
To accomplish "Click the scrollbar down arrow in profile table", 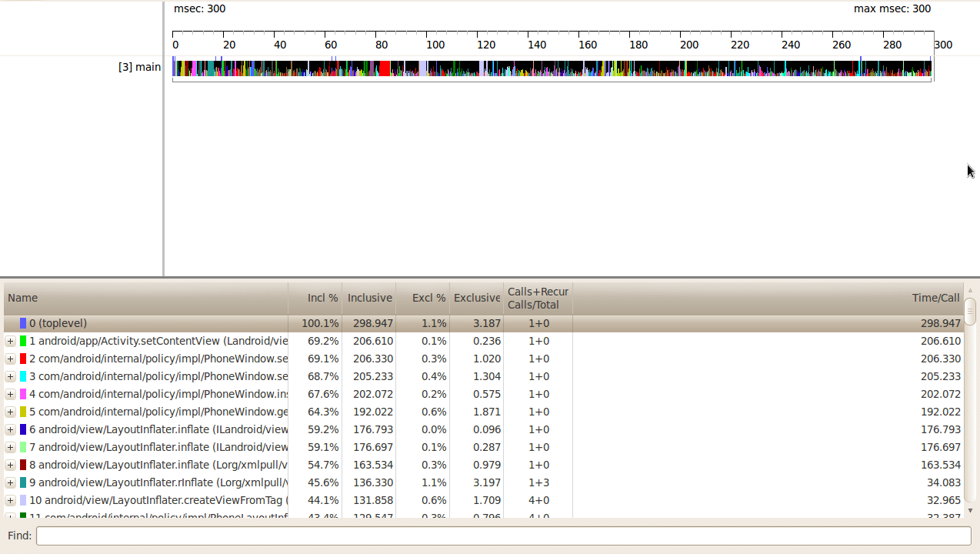I will pos(970,510).
